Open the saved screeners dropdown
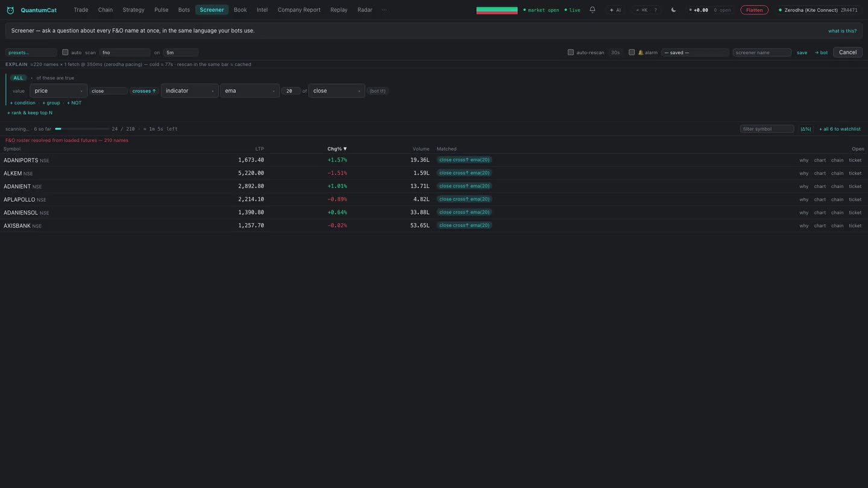Image resolution: width=868 pixels, height=488 pixels. pyautogui.click(x=695, y=52)
